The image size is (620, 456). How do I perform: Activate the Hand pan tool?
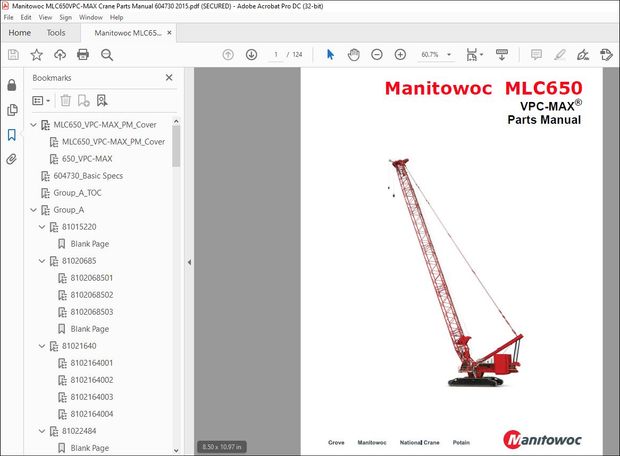pos(353,55)
